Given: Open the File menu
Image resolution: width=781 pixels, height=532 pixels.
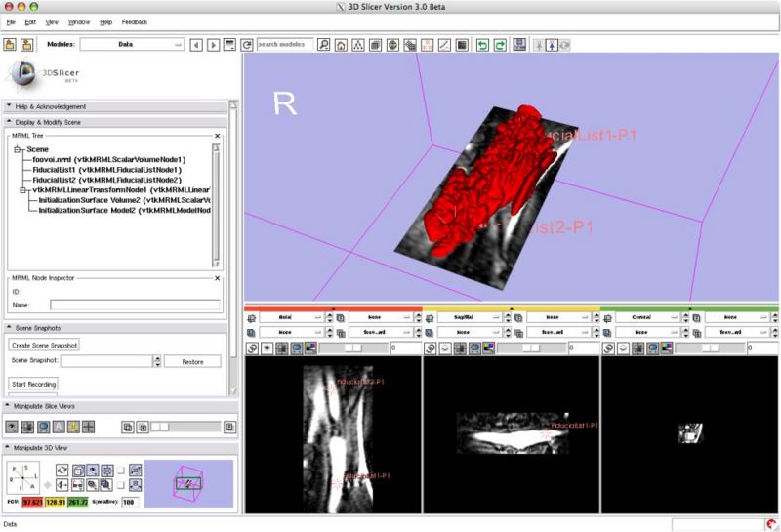Looking at the screenshot, I should (11, 22).
